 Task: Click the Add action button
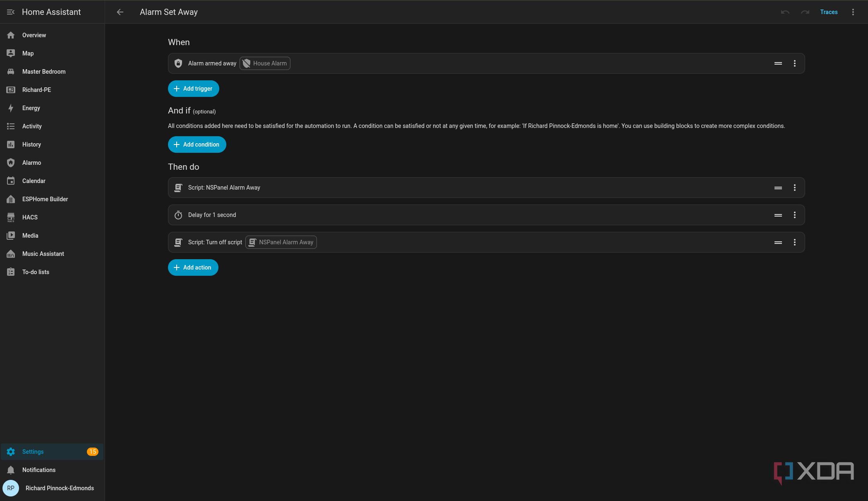(x=193, y=267)
